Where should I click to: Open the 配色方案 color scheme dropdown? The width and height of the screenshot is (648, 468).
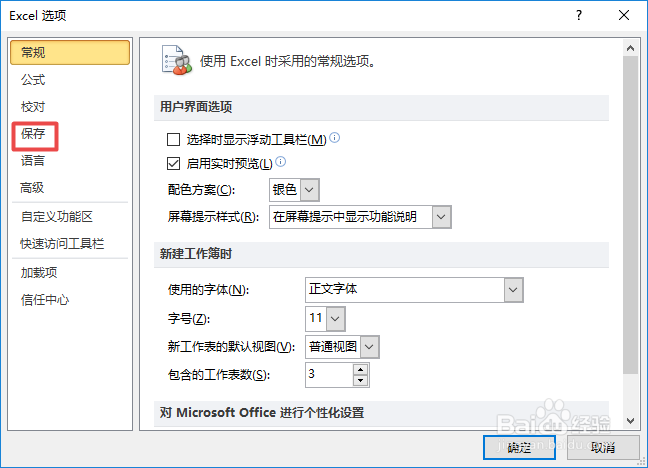click(x=309, y=189)
